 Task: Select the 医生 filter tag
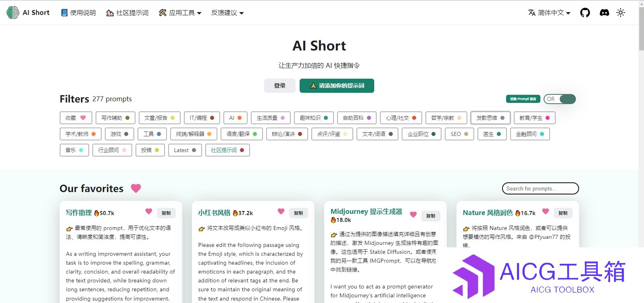[x=492, y=134]
